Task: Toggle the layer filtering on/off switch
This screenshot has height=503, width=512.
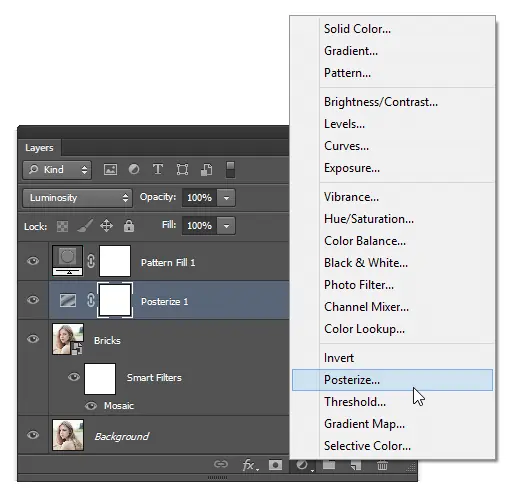Action: 230,170
